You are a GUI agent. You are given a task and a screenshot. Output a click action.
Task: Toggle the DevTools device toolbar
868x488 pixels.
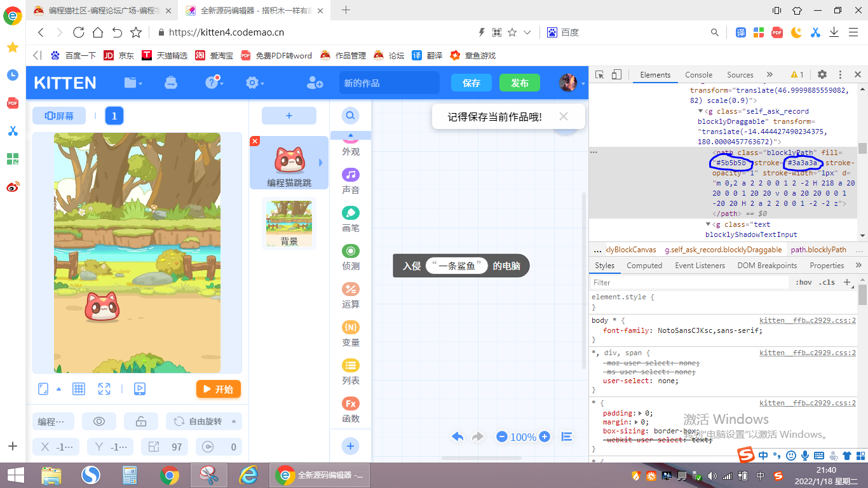(616, 74)
